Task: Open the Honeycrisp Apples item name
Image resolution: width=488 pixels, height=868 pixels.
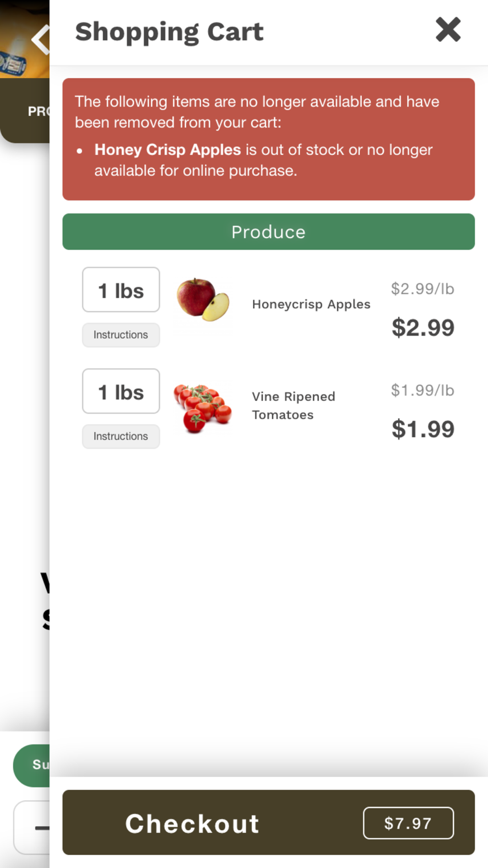Action: (311, 304)
